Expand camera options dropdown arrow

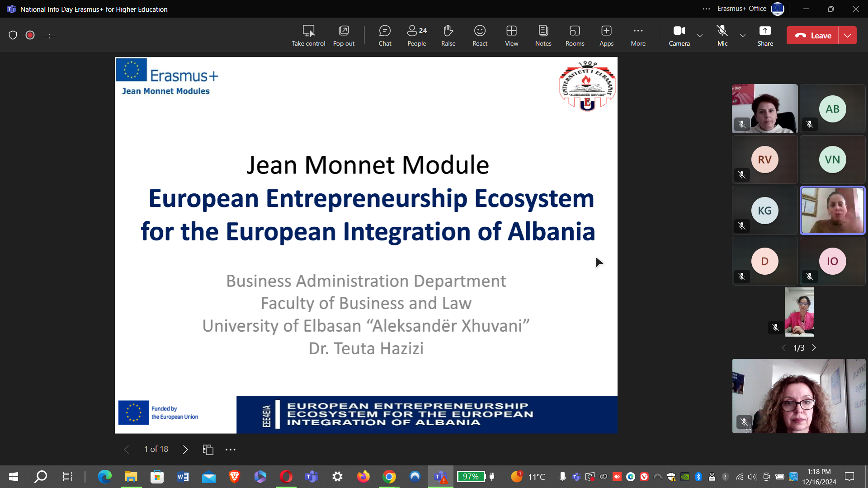pos(700,35)
